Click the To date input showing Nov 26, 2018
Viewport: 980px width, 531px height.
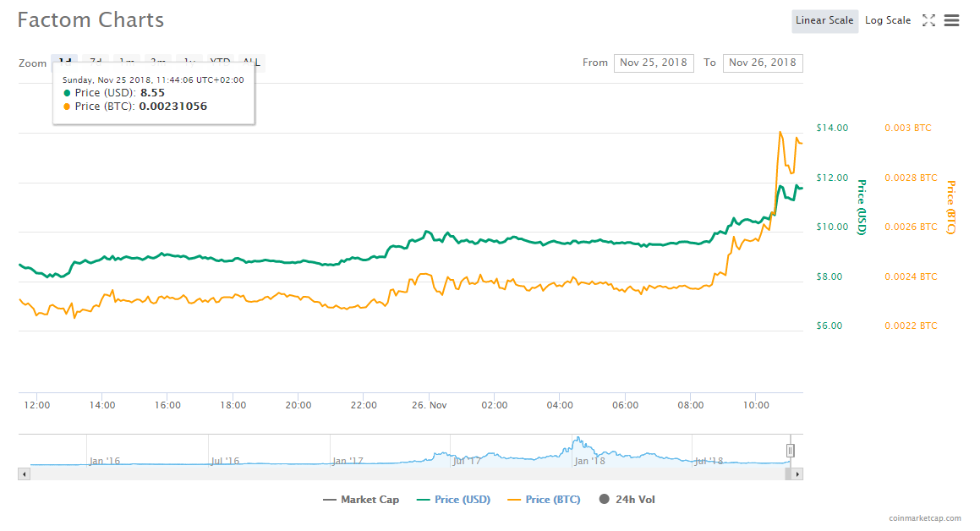pos(763,63)
